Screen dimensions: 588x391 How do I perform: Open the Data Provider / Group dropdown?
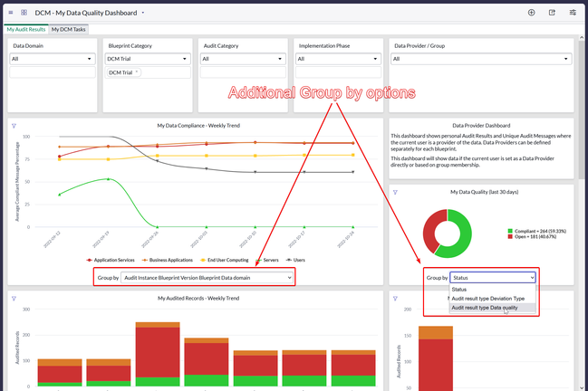tap(481, 59)
